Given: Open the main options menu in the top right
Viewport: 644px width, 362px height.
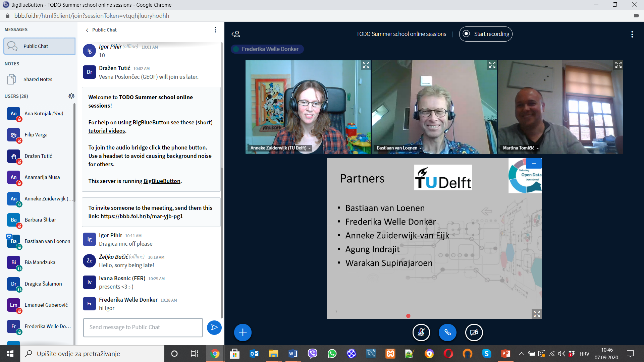Looking at the screenshot, I should pyautogui.click(x=632, y=34).
